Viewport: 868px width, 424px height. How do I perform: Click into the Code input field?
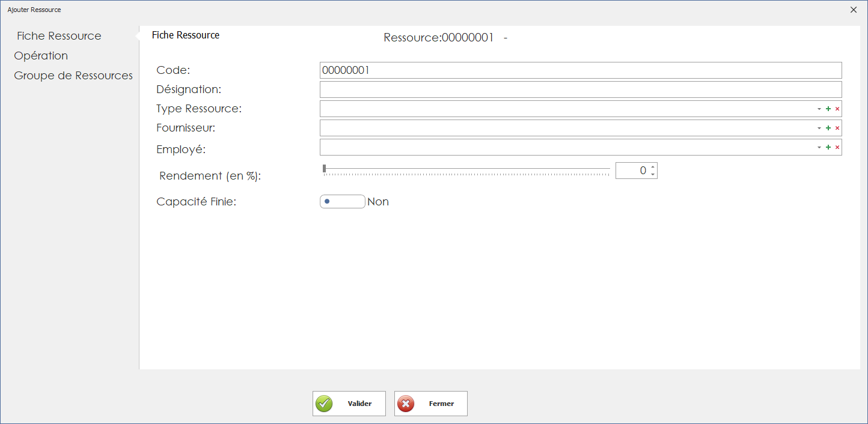(580, 70)
